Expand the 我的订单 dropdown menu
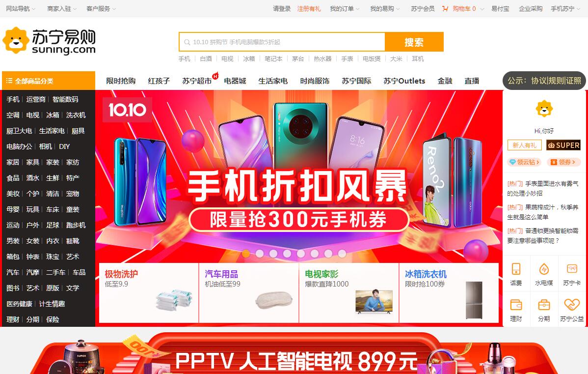Viewport: 588px width, 374px height. click(345, 9)
